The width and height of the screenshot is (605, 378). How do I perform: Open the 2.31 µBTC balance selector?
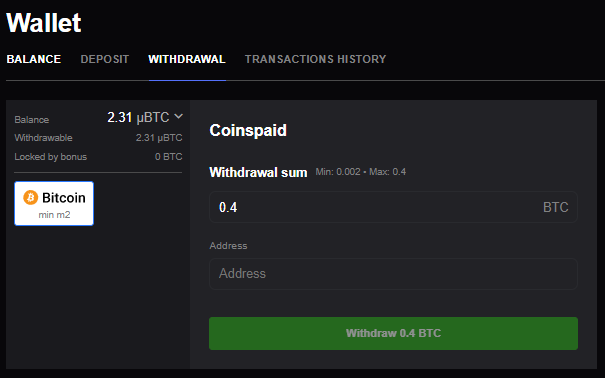pyautogui.click(x=145, y=117)
